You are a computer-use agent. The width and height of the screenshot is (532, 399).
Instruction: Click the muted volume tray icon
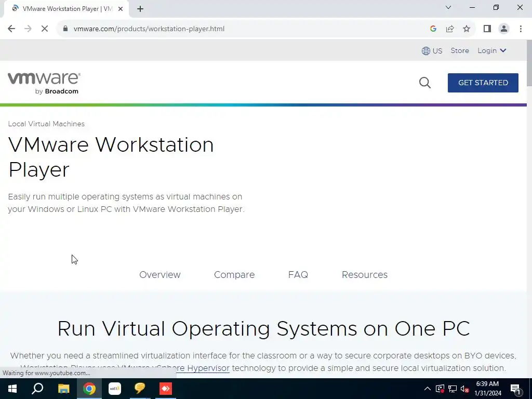464,389
